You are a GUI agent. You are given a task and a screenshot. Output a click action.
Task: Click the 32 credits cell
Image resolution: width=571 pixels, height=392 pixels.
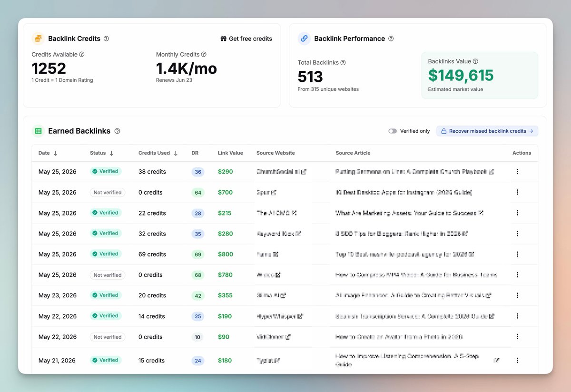click(x=152, y=234)
